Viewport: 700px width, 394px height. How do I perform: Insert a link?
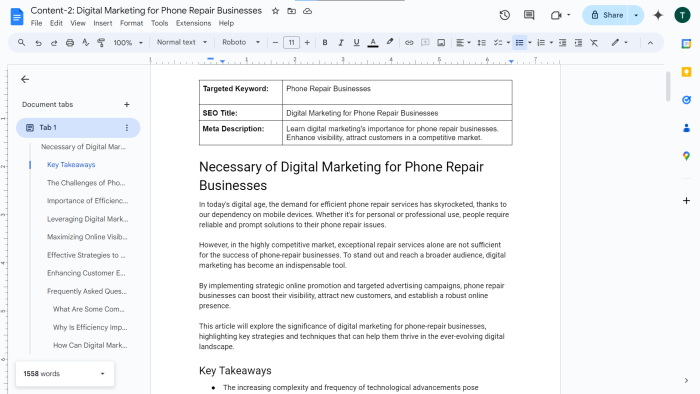409,43
